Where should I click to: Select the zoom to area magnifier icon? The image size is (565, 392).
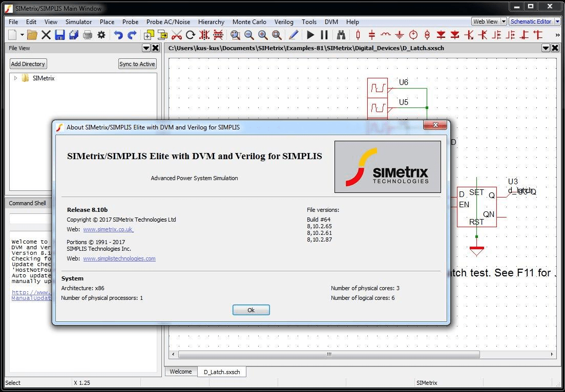click(x=235, y=35)
